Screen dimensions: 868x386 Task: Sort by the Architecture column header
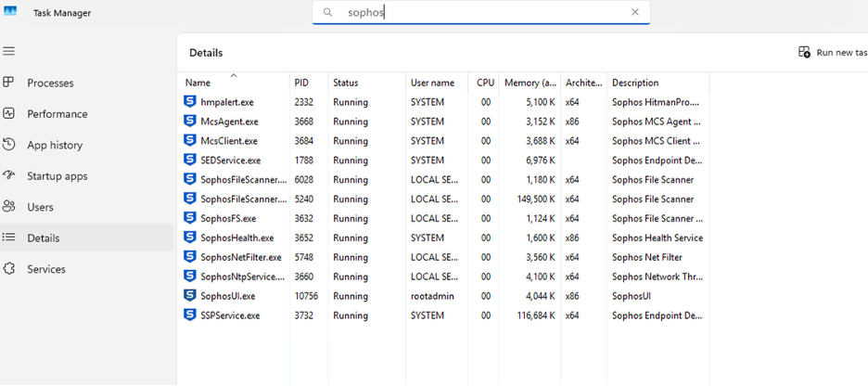pos(583,83)
